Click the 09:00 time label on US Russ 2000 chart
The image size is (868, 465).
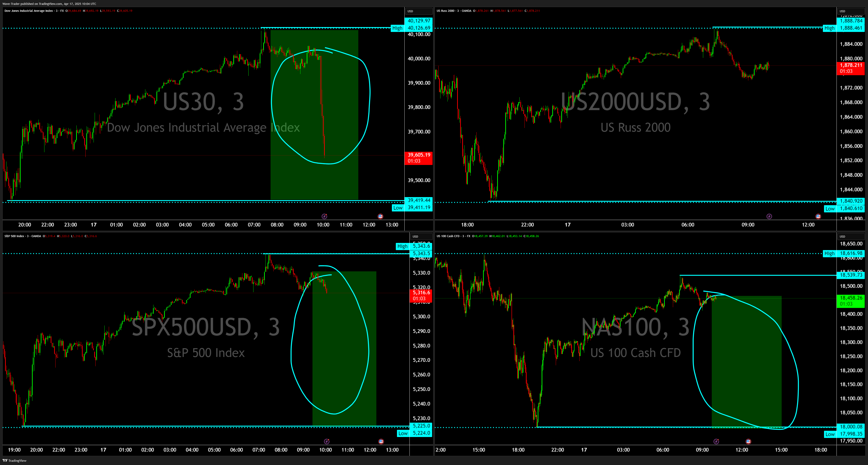[x=748, y=225]
